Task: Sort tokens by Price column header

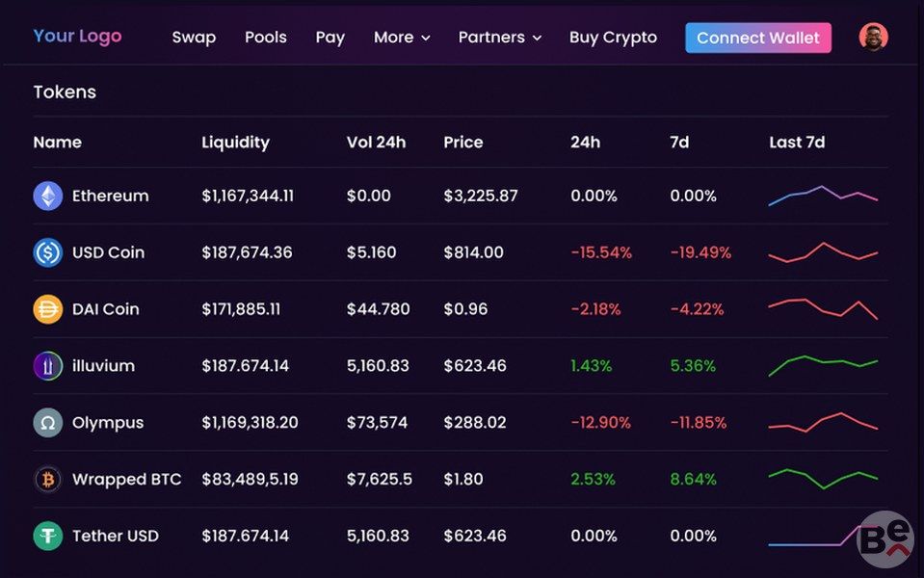Action: [x=463, y=143]
